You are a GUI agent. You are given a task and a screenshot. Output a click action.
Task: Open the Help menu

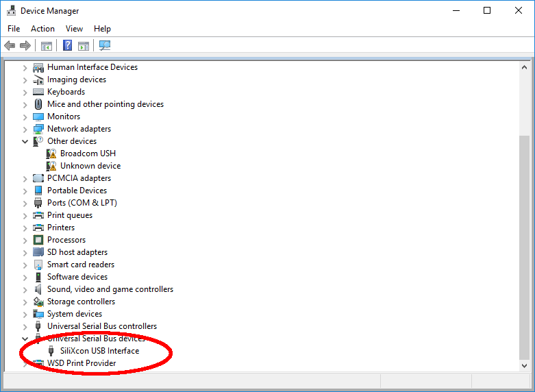102,29
